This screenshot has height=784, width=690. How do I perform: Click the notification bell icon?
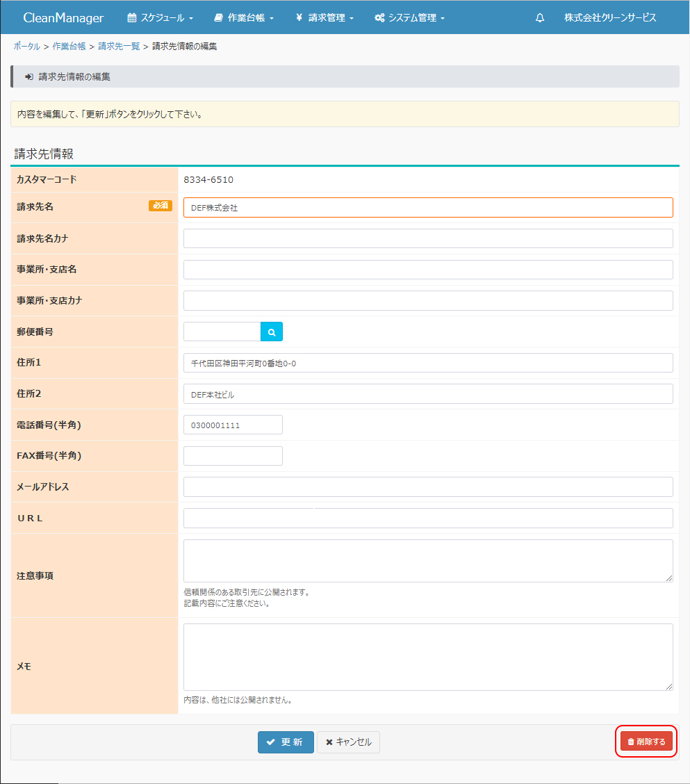pyautogui.click(x=540, y=18)
